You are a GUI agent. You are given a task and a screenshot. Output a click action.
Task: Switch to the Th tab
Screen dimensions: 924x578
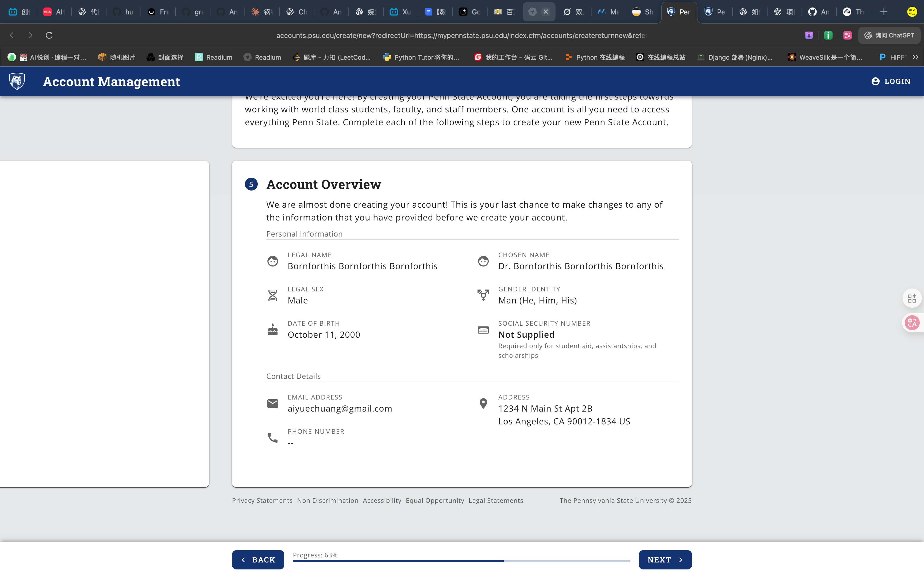(854, 12)
